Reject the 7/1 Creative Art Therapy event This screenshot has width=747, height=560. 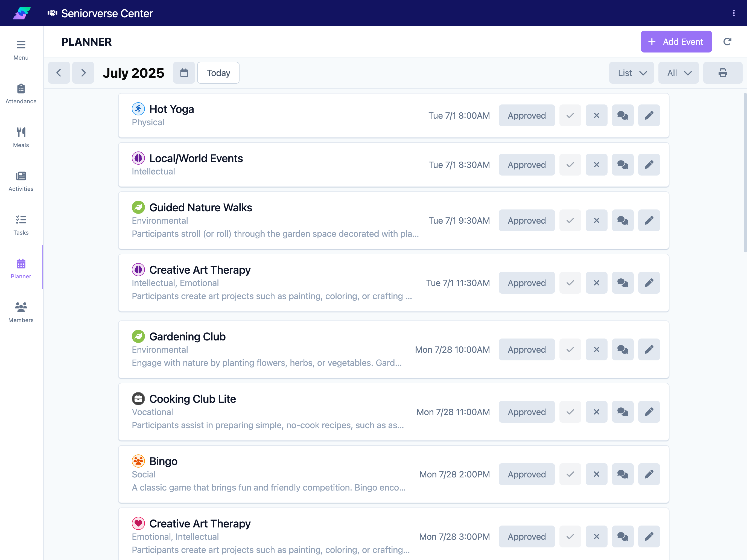(596, 283)
